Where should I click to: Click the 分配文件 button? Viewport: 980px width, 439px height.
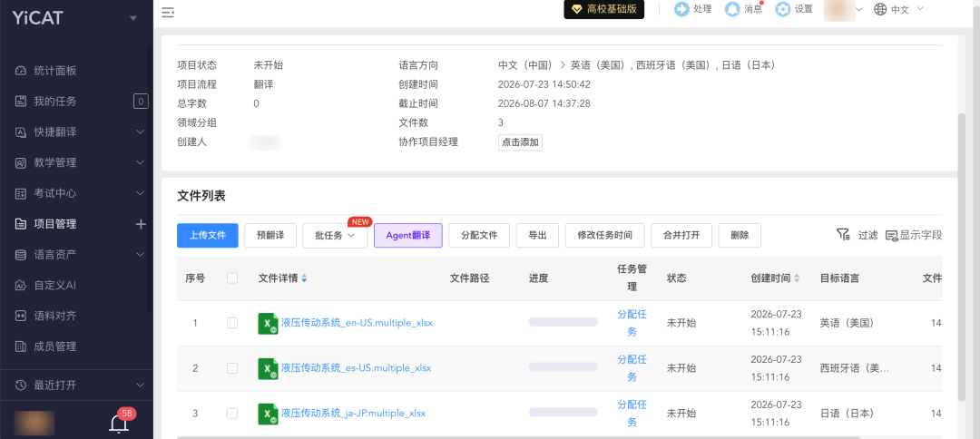point(479,236)
